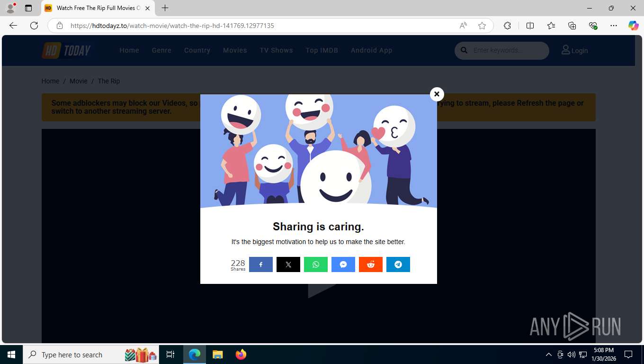This screenshot has width=644, height=364.
Task: Open Browser essentials heart icon
Action: point(593,26)
